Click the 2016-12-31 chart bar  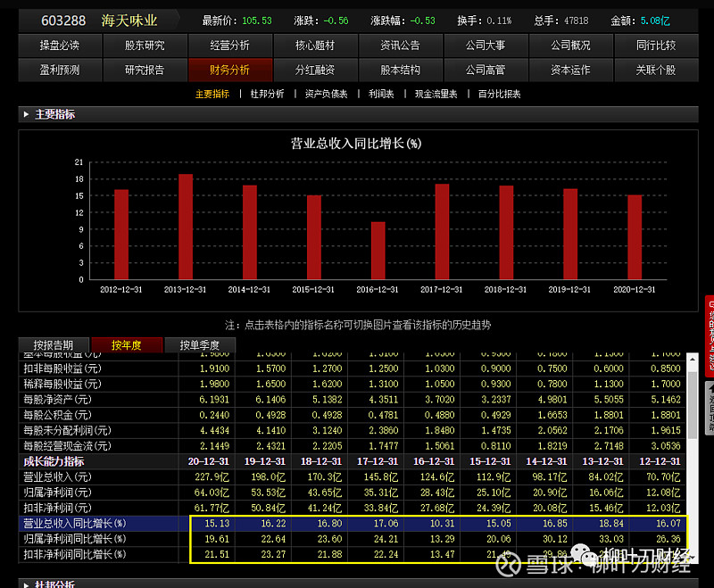tap(378, 251)
